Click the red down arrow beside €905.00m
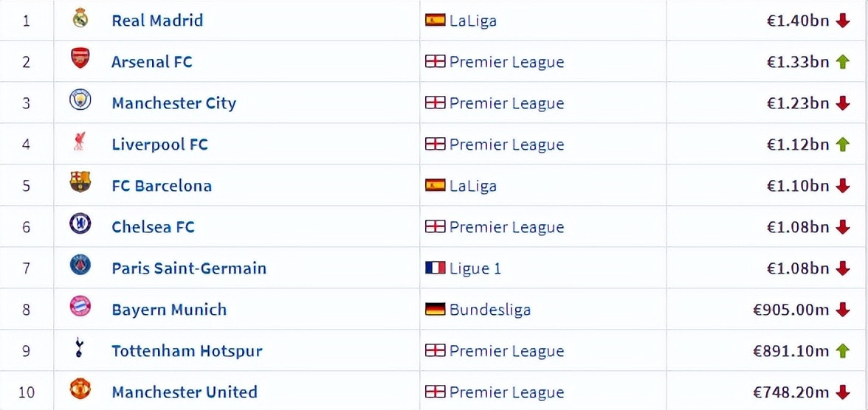Viewport: 868px width, 410px height. (843, 310)
